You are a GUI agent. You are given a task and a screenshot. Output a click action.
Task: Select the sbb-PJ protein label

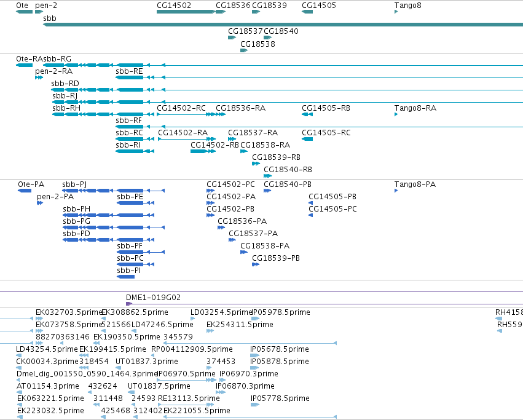74,184
